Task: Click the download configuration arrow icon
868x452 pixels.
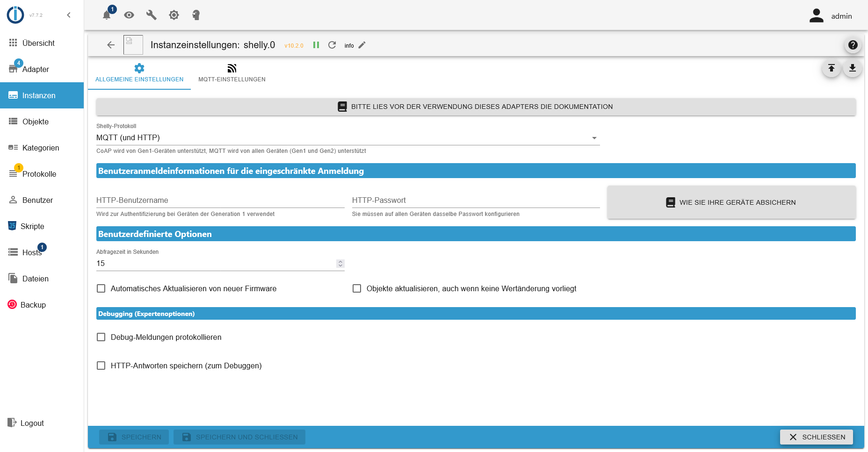Action: (853, 68)
